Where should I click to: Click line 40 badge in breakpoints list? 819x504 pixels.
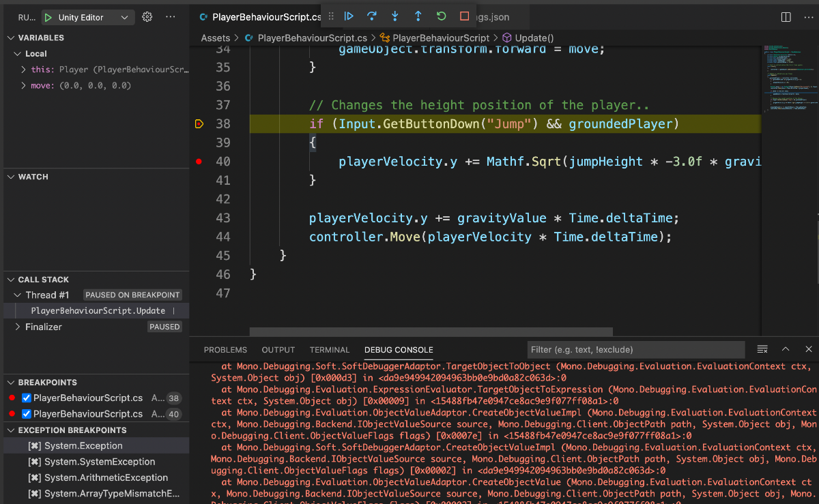pos(174,414)
